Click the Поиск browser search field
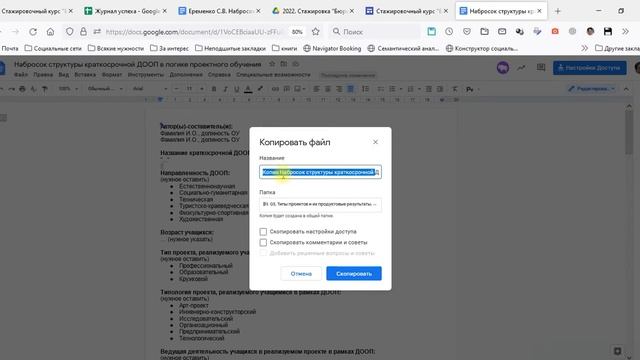The height and width of the screenshot is (360, 640). [373, 31]
